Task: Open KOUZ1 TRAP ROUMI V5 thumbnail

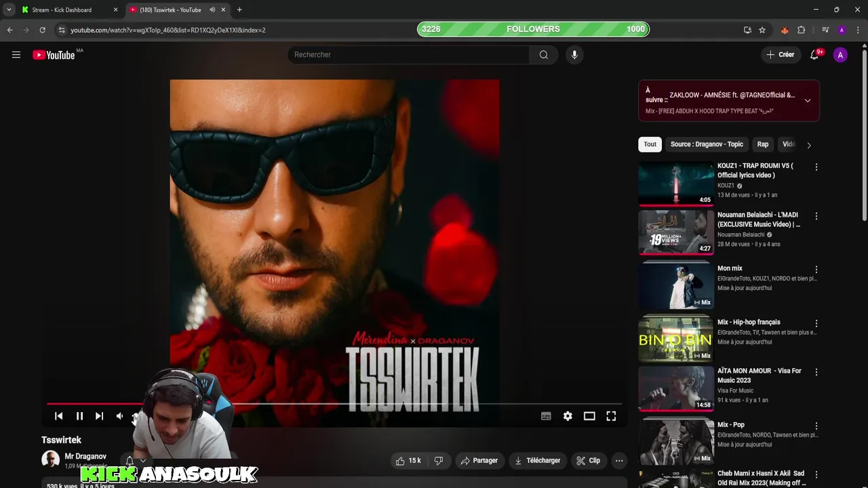Action: (675, 183)
